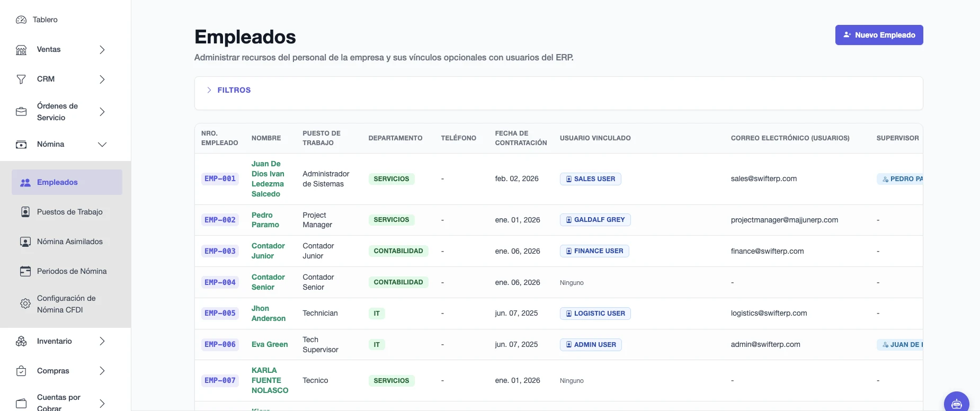Click the EMP-004 employee number badge
980x411 pixels.
click(220, 282)
